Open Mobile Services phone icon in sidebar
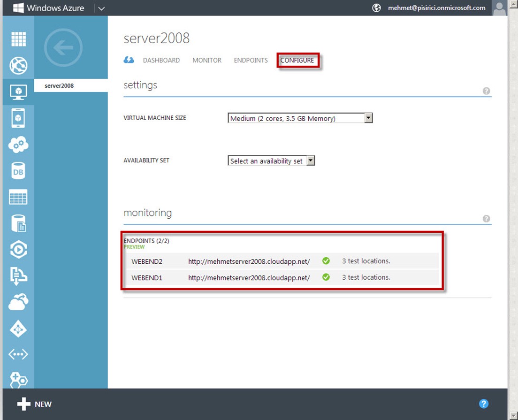 click(18, 118)
